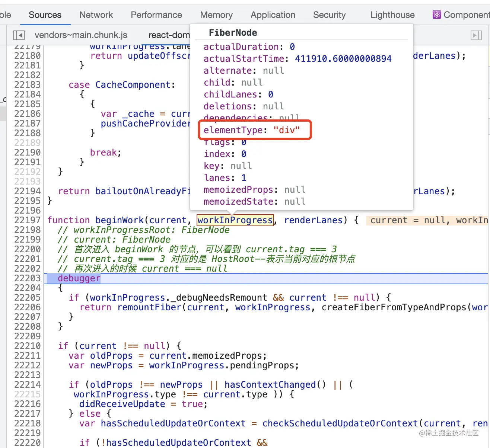Click the break statement on line 22190
This screenshot has height=448, width=490.
point(106,153)
